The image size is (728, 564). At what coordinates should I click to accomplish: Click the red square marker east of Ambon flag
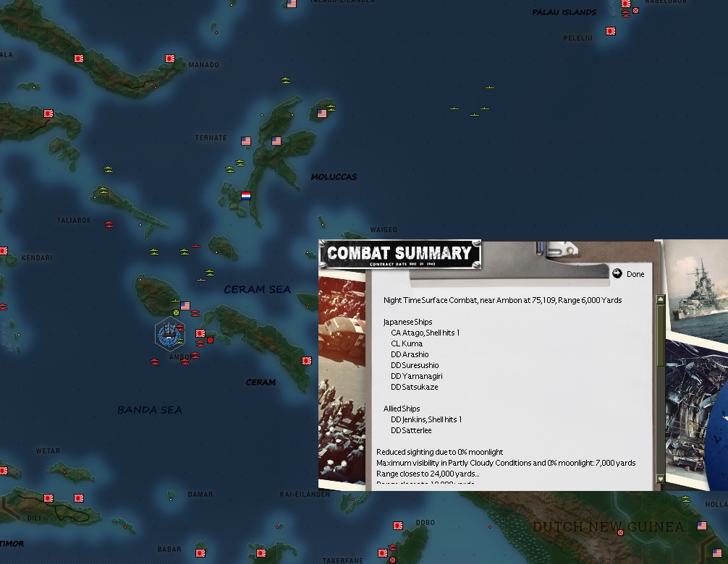pos(211,340)
